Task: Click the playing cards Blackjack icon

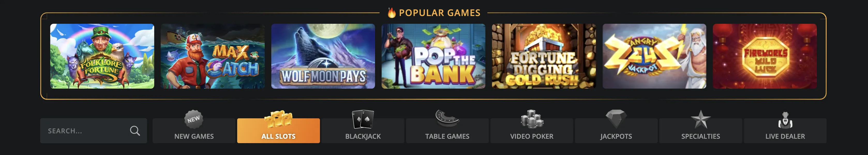Action: pyautogui.click(x=363, y=119)
